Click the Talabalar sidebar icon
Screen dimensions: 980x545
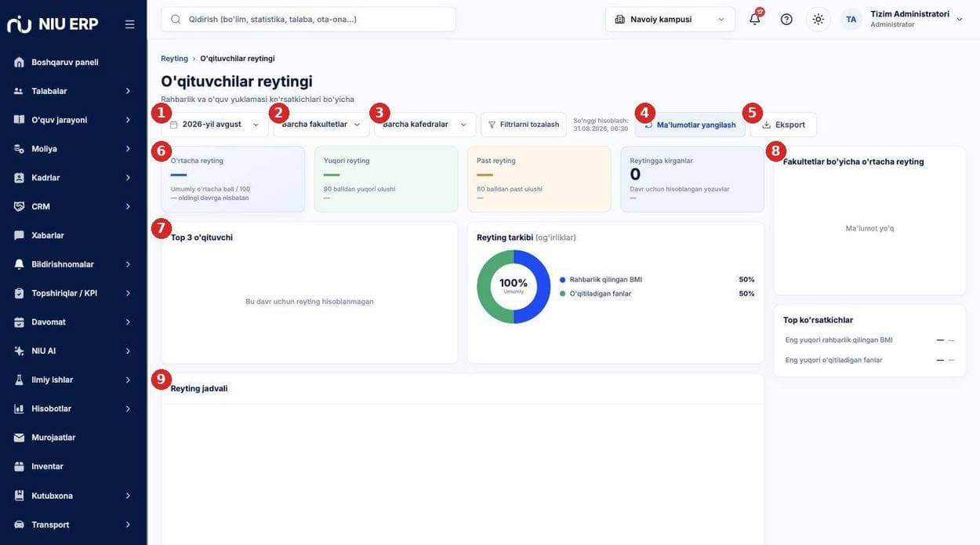point(19,91)
